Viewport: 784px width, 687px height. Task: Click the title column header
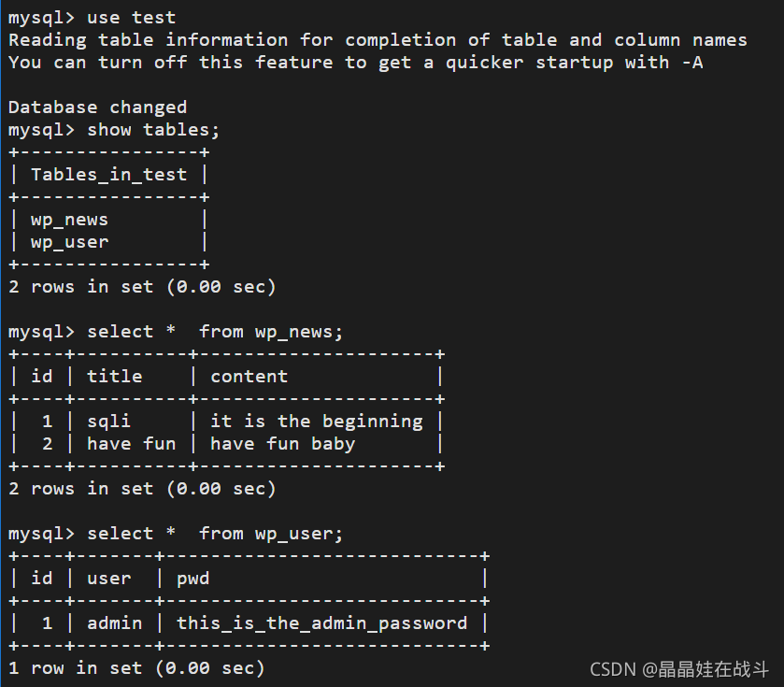115,377
